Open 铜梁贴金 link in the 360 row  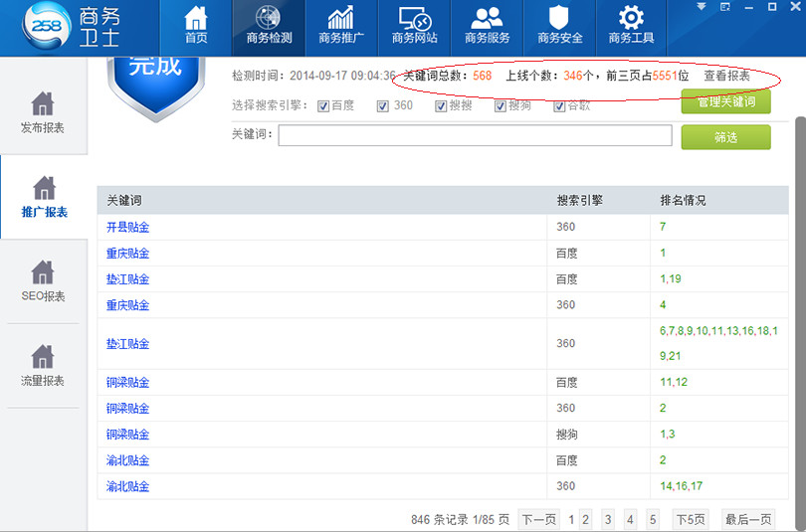click(x=127, y=409)
